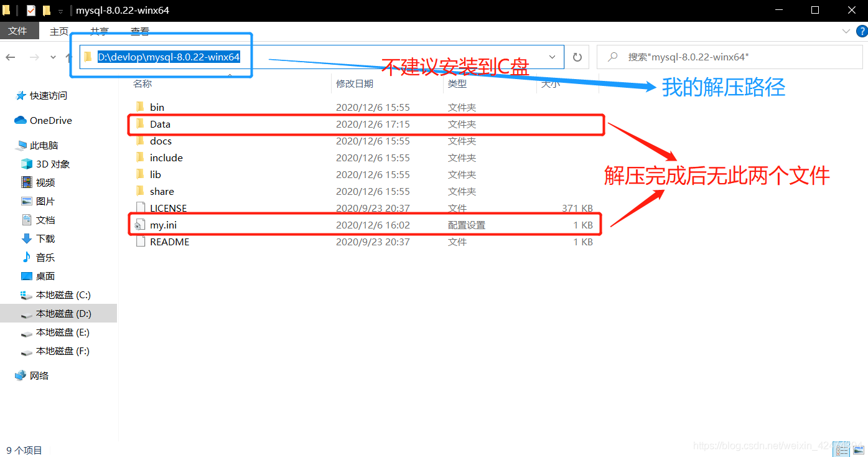Select the Data folder in the file list
This screenshot has height=457, width=868.
click(160, 124)
